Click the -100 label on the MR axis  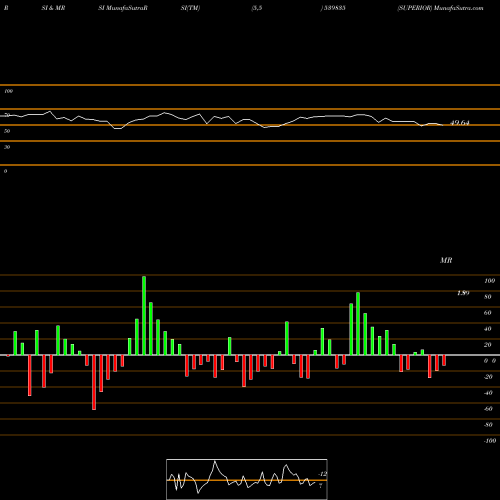click(x=490, y=441)
